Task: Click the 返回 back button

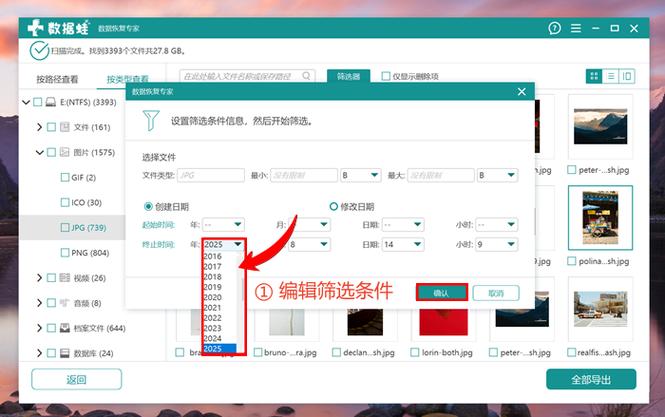Action: [x=76, y=379]
